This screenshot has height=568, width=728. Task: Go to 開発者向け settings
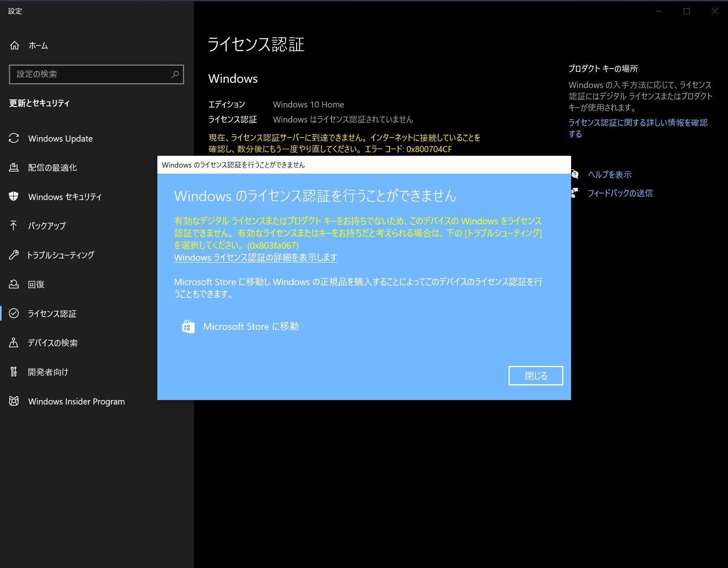pyautogui.click(x=48, y=372)
